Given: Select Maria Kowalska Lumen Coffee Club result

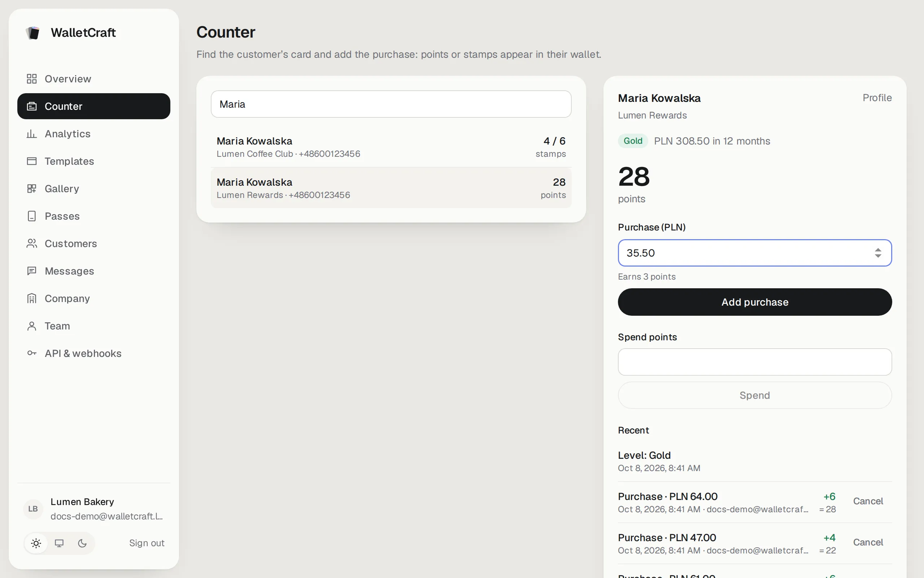Looking at the screenshot, I should 391,147.
